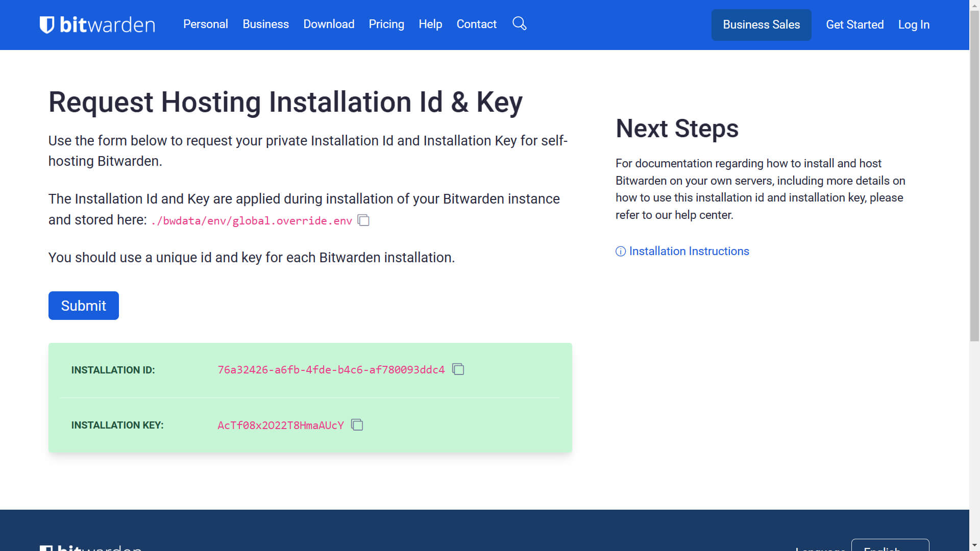Open the search magnifier icon
Image resolution: width=980 pixels, height=551 pixels.
coord(519,23)
